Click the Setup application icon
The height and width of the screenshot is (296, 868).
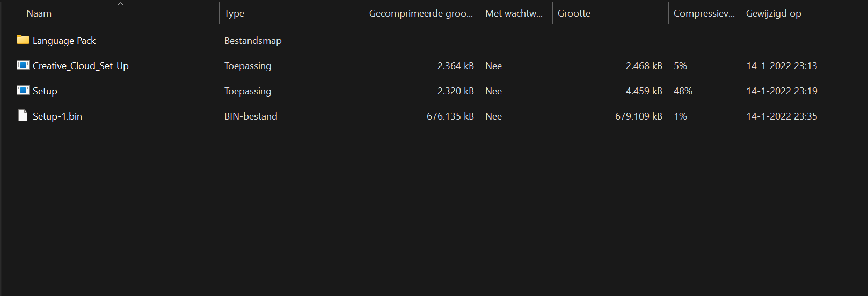[23, 91]
